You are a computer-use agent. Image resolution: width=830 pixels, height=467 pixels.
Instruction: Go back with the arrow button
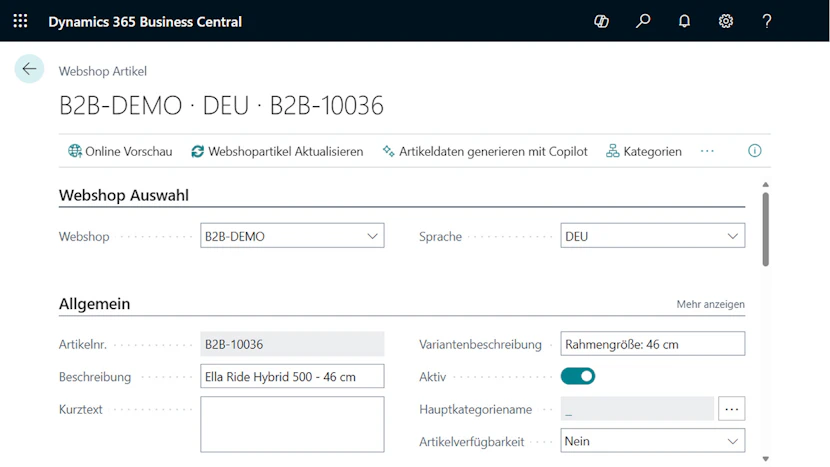pyautogui.click(x=29, y=69)
